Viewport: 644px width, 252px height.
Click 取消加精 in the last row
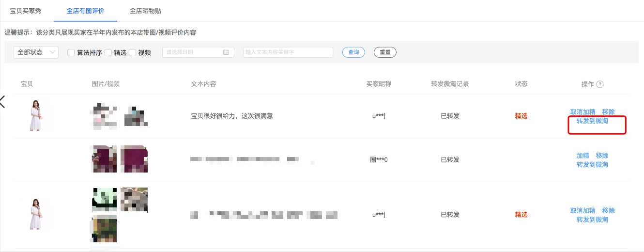pos(583,211)
